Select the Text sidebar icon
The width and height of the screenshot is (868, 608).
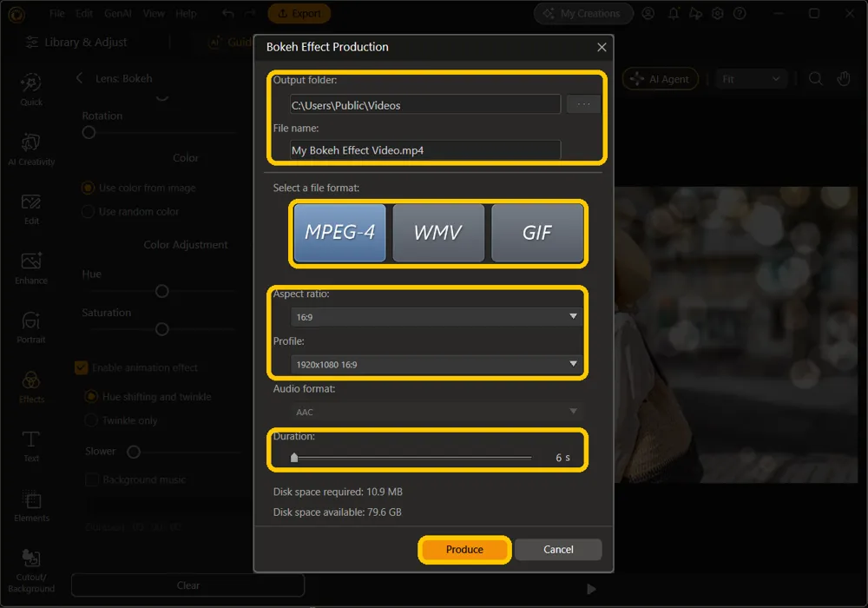coord(31,446)
